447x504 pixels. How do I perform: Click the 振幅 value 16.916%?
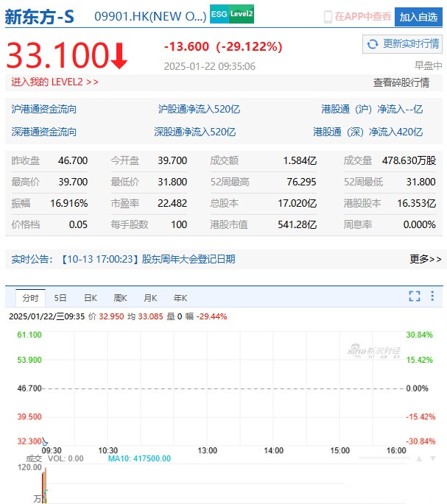(69, 203)
